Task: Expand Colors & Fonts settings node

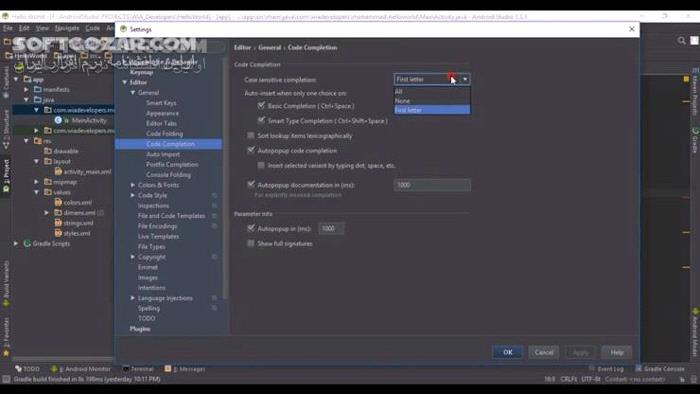Action: pos(133,185)
